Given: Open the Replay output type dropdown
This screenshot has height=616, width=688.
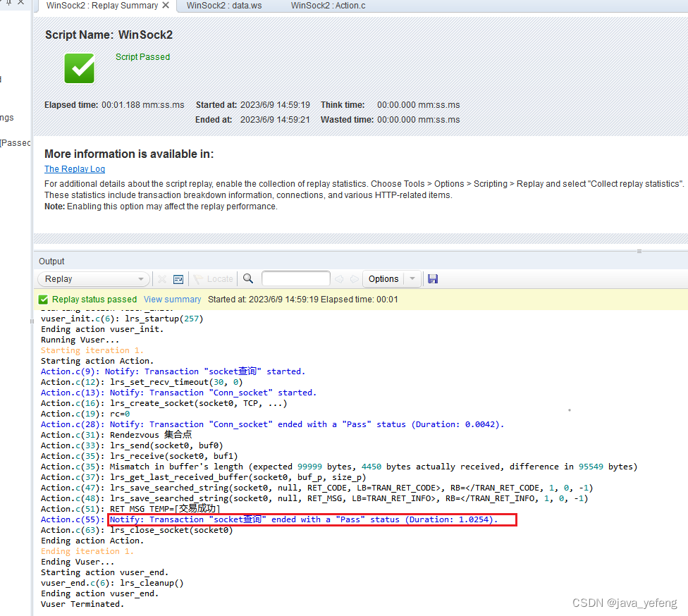Looking at the screenshot, I should [94, 279].
